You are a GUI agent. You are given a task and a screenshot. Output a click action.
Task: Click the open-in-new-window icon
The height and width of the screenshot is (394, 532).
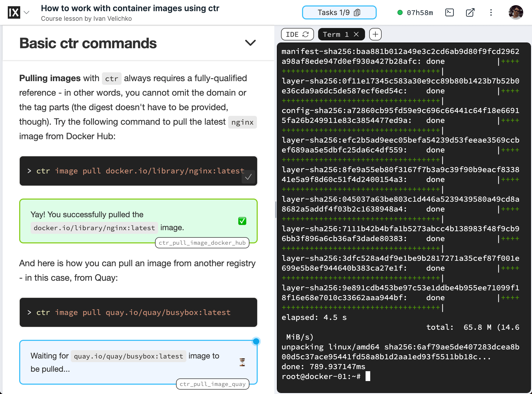(470, 12)
